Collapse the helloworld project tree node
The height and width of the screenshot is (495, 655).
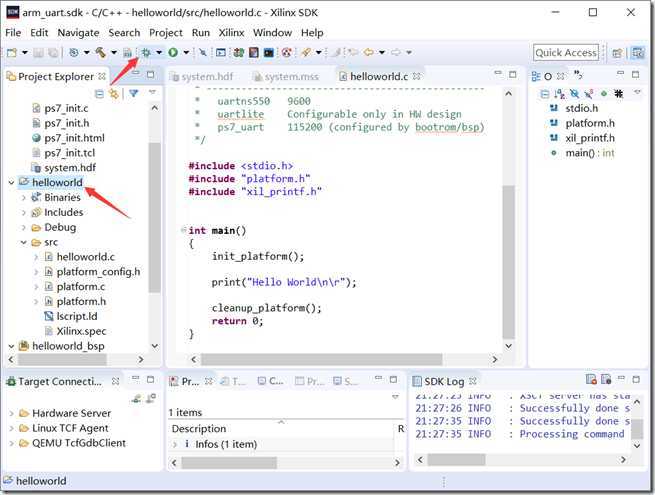pos(11,183)
